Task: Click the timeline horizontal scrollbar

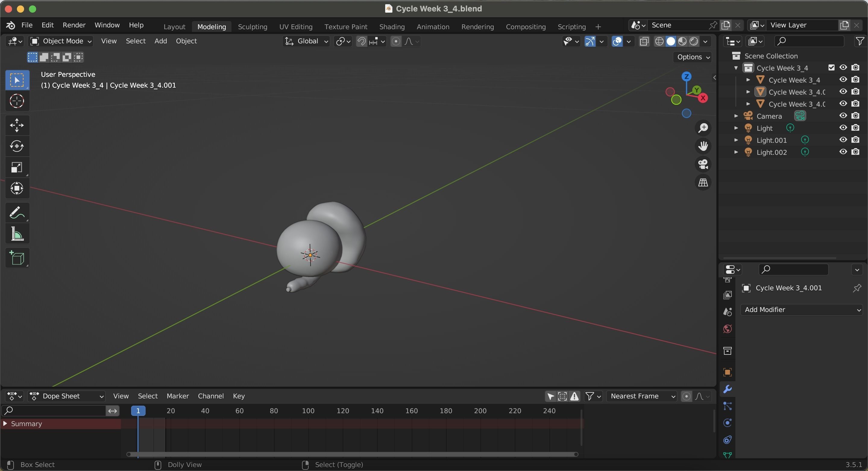Action: coord(352,454)
